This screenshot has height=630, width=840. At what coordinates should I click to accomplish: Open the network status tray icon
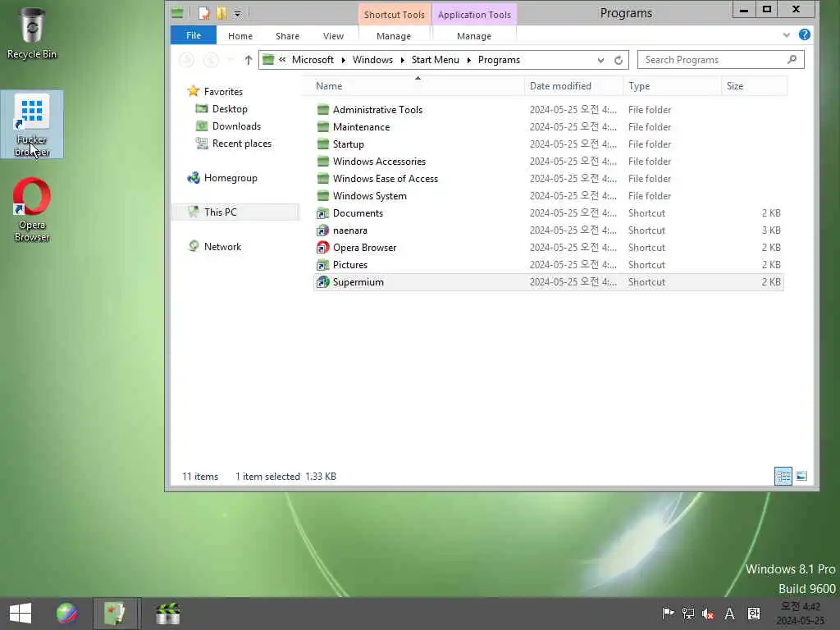[688, 614]
